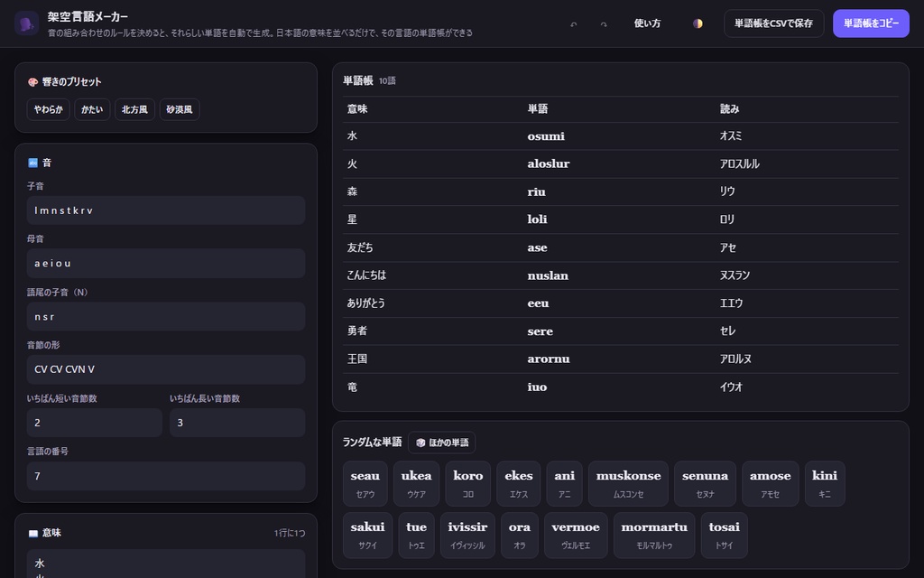924x578 pixels.
Task: Click the random word chip muskonse
Action: (x=628, y=484)
